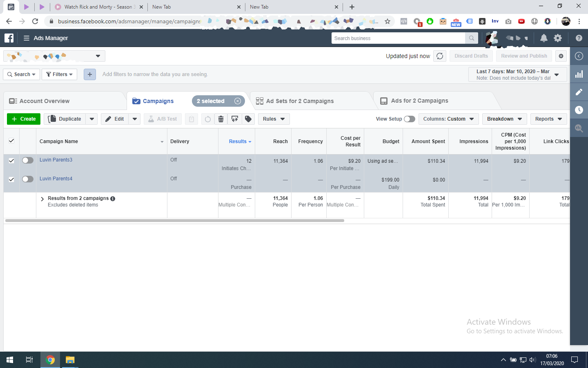Enable the View Setup toggle
This screenshot has width=588, height=368.
[410, 119]
